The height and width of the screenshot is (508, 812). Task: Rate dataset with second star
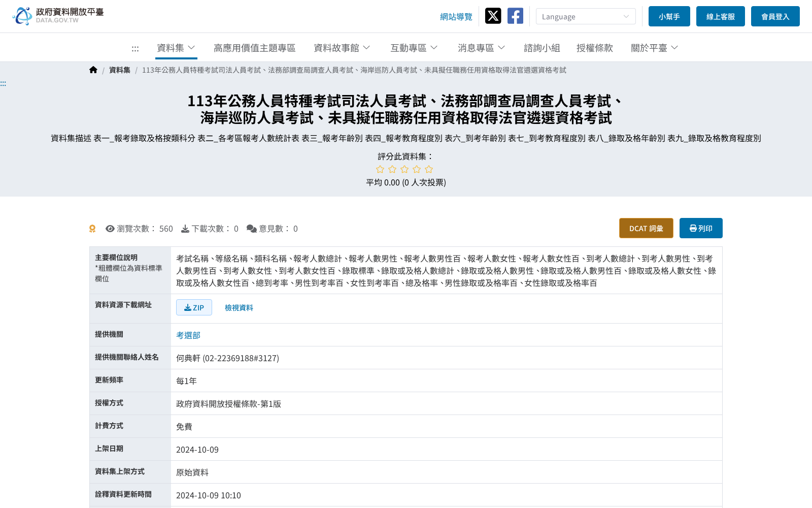[x=392, y=169]
